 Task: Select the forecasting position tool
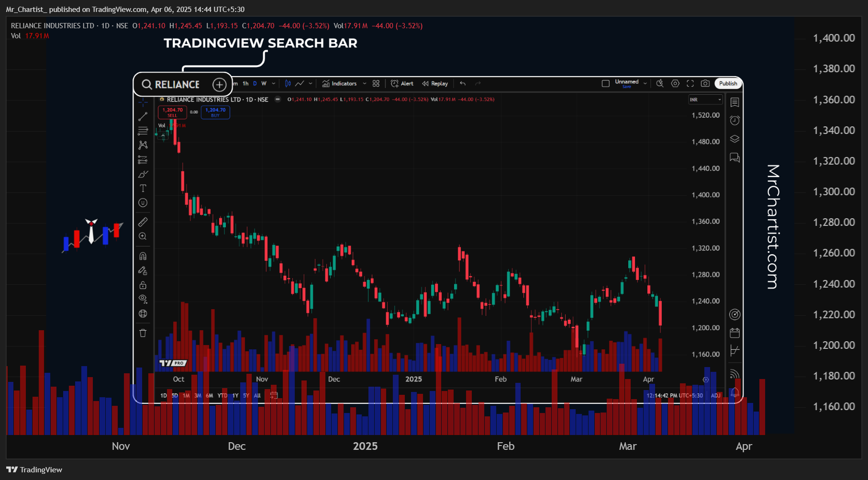tap(143, 160)
